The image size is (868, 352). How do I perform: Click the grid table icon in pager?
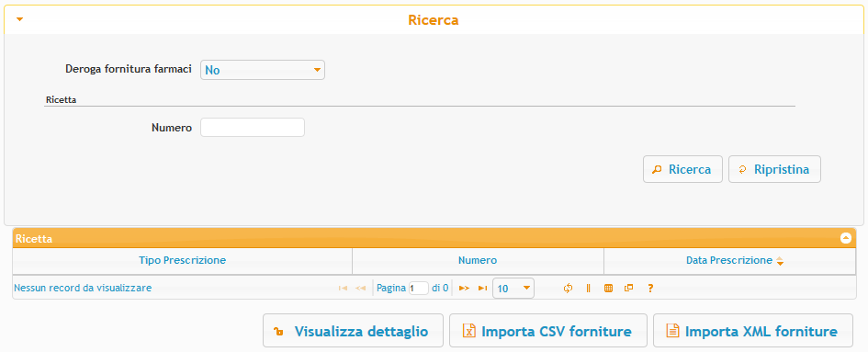[x=608, y=289]
